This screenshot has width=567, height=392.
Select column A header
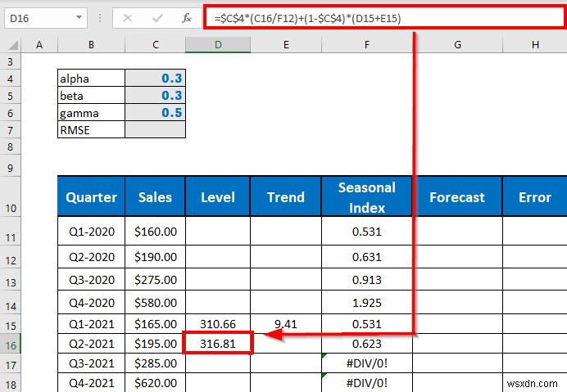(39, 45)
